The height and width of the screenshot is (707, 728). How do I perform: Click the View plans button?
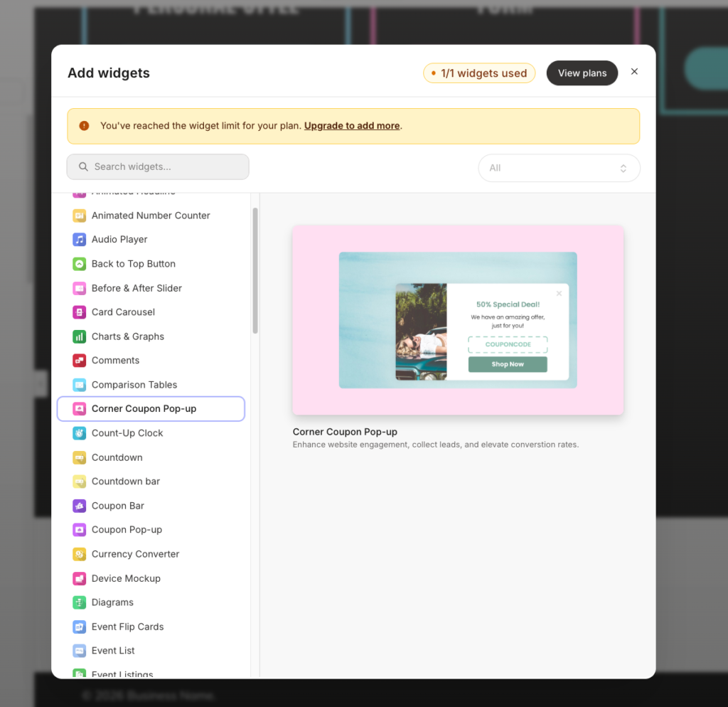coord(582,73)
